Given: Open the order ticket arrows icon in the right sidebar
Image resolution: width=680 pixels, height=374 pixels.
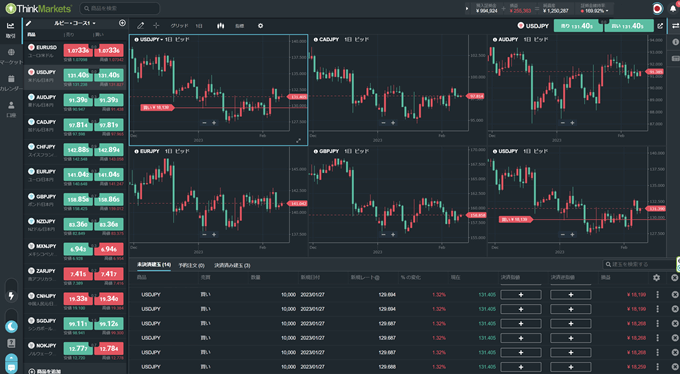Looking at the screenshot, I should [675, 26].
